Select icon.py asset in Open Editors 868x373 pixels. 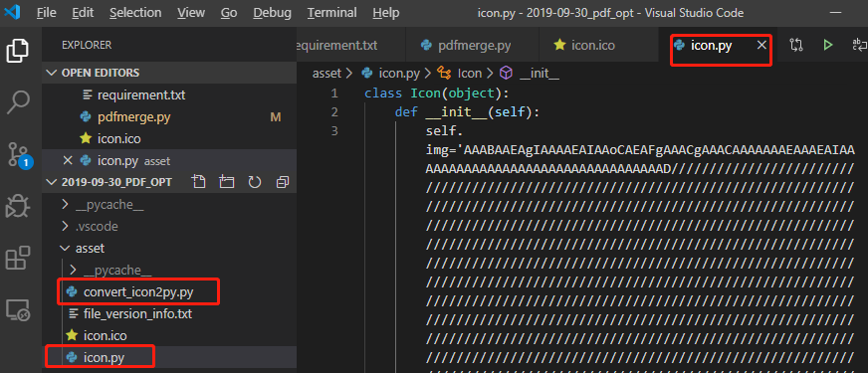tap(169, 160)
